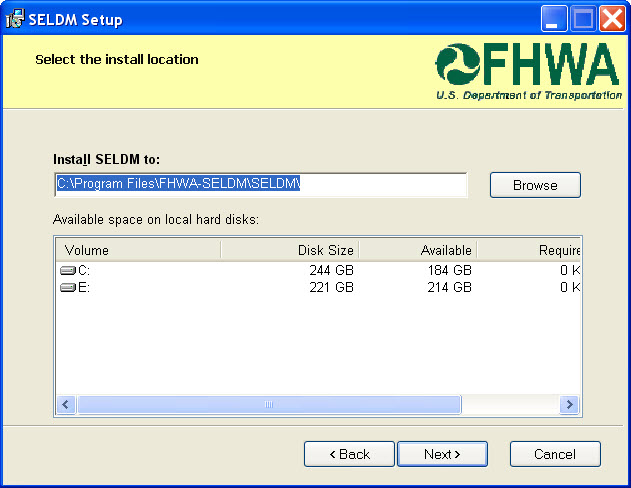Select the E: drive icon
Screen dimensions: 631x488
coord(68,288)
